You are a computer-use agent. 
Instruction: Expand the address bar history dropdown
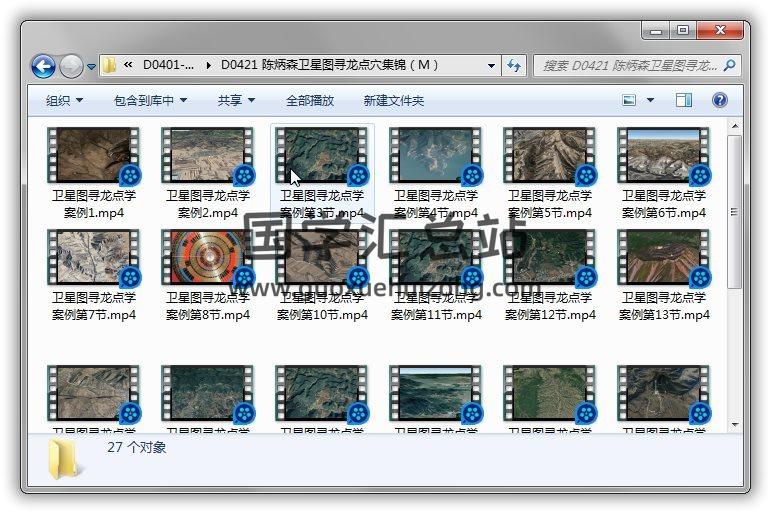(x=491, y=66)
